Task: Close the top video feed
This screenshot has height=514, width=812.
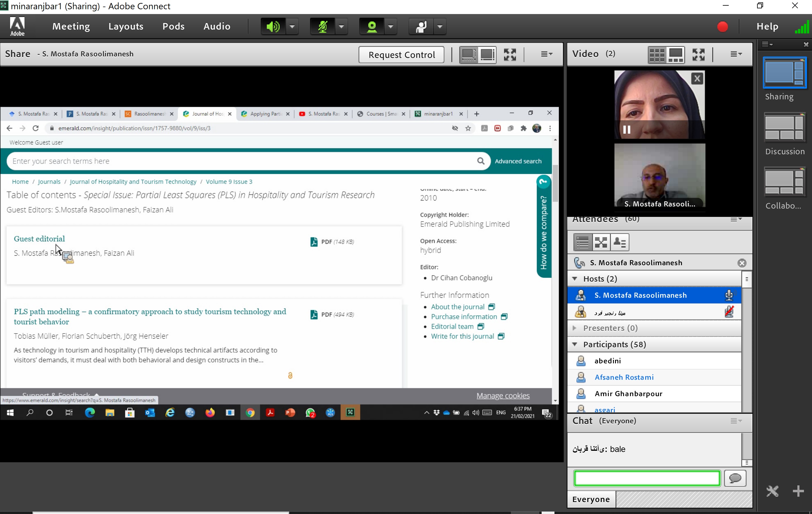Action: pyautogui.click(x=697, y=79)
